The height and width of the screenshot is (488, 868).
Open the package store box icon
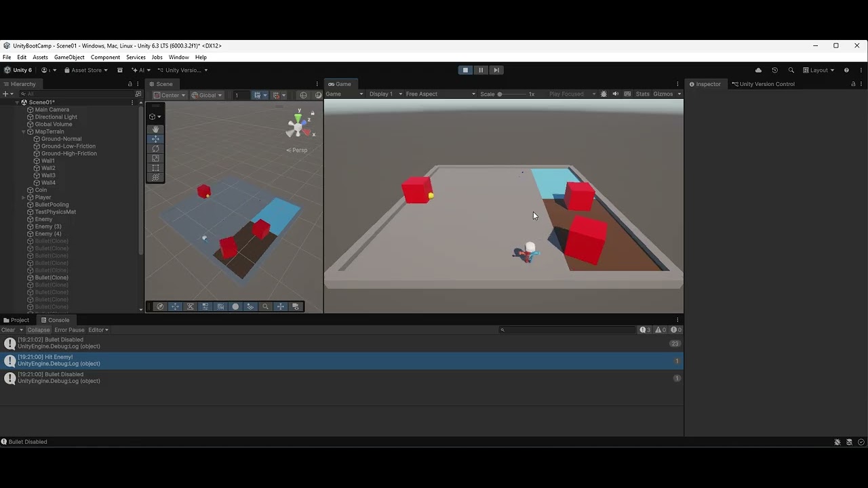[x=120, y=70]
